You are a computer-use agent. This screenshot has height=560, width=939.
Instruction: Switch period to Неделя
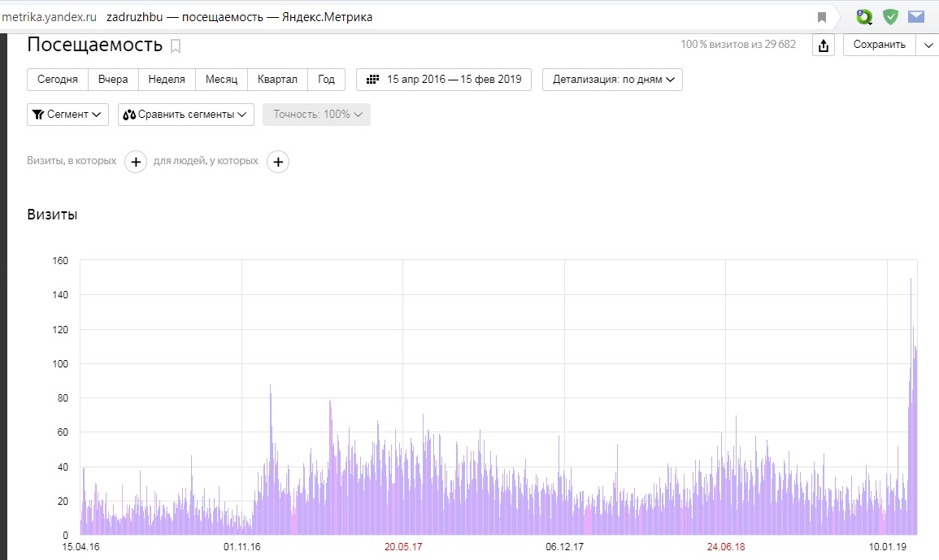tap(167, 80)
